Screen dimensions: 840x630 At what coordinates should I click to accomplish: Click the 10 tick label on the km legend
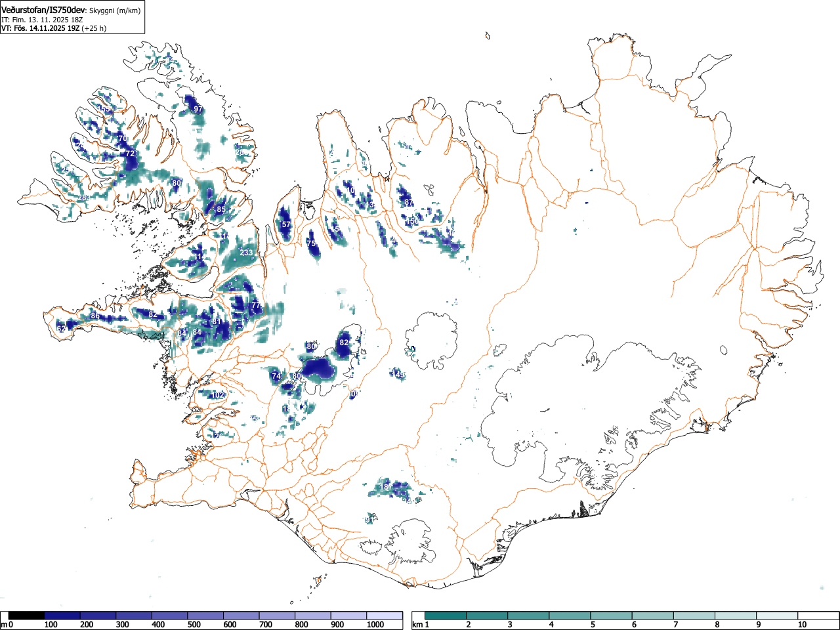coord(802,625)
